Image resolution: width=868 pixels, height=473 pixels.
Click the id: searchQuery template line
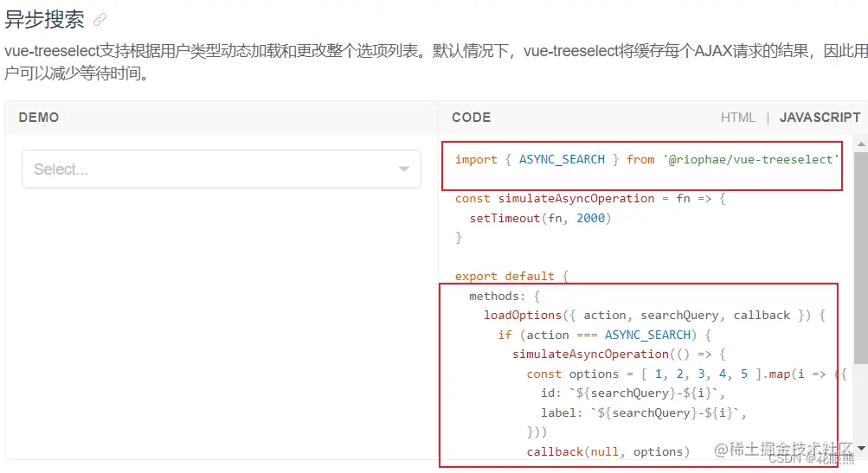pos(633,393)
